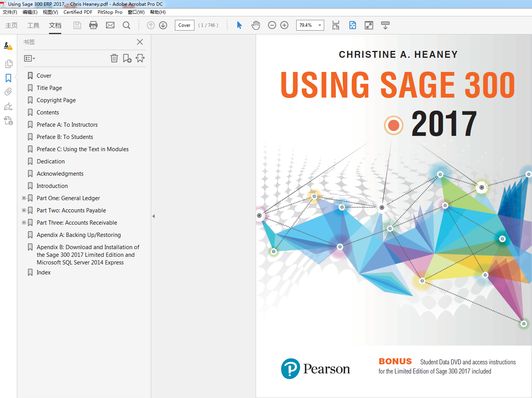Collapse navigation pane with side arrow
Screen dimensions: 532x398
coord(153,216)
